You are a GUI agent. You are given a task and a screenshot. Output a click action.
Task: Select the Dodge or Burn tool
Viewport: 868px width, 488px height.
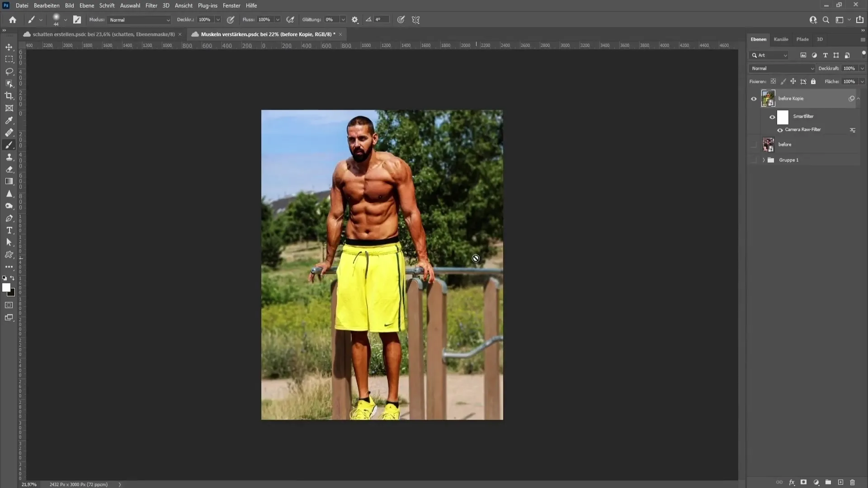click(x=9, y=206)
